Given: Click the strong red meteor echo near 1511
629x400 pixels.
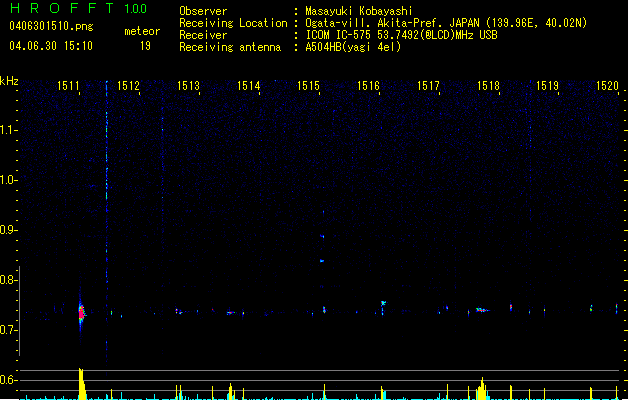Looking at the screenshot, I should [x=81, y=312].
